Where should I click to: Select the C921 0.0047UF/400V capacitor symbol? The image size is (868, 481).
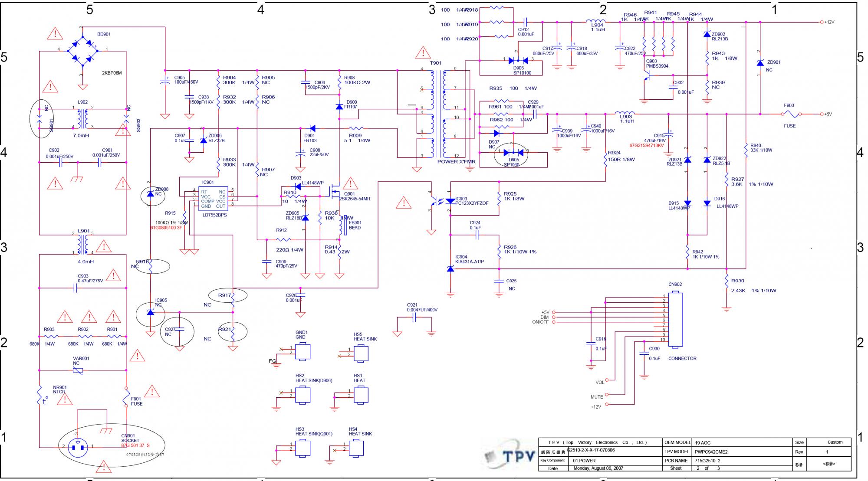click(414, 318)
